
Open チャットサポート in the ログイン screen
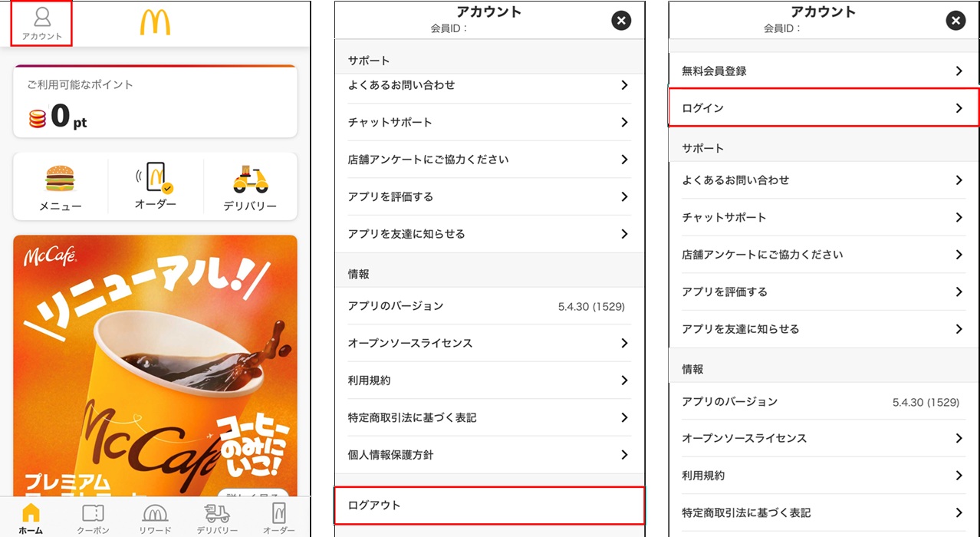tap(824, 217)
